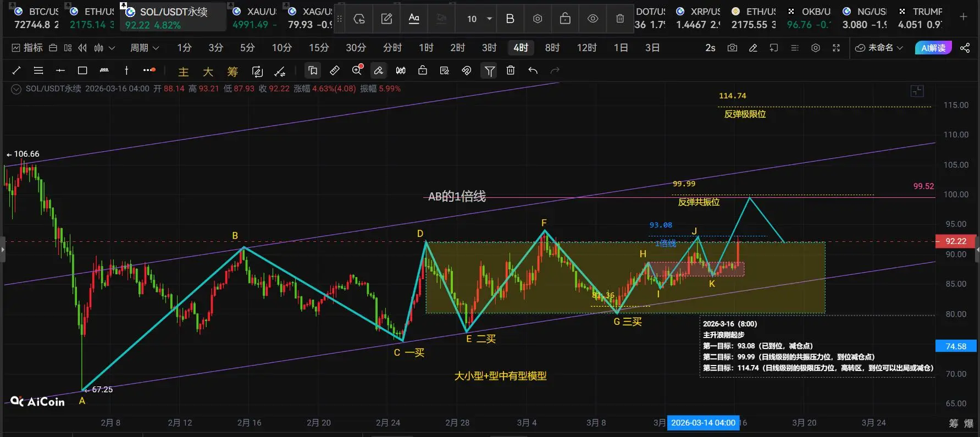Switch to the 分时 timeframe
Viewport: 980px width, 437px height.
tap(392, 48)
